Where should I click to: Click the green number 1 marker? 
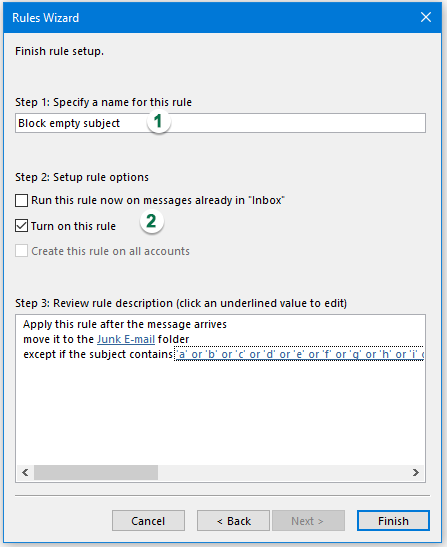click(159, 121)
